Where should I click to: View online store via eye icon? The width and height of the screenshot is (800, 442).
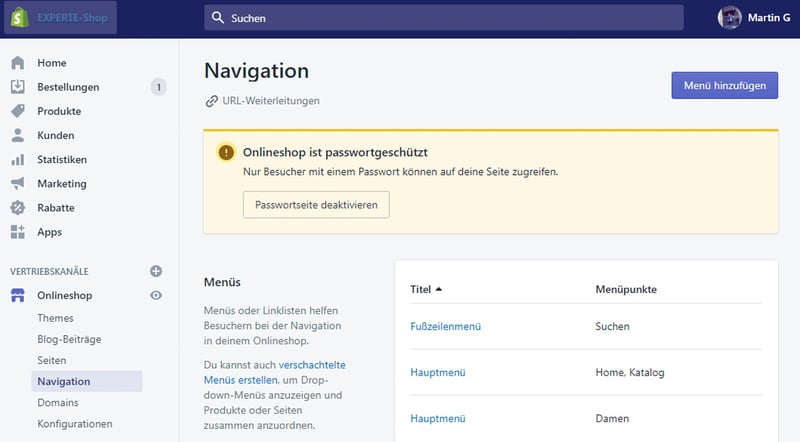coord(155,296)
